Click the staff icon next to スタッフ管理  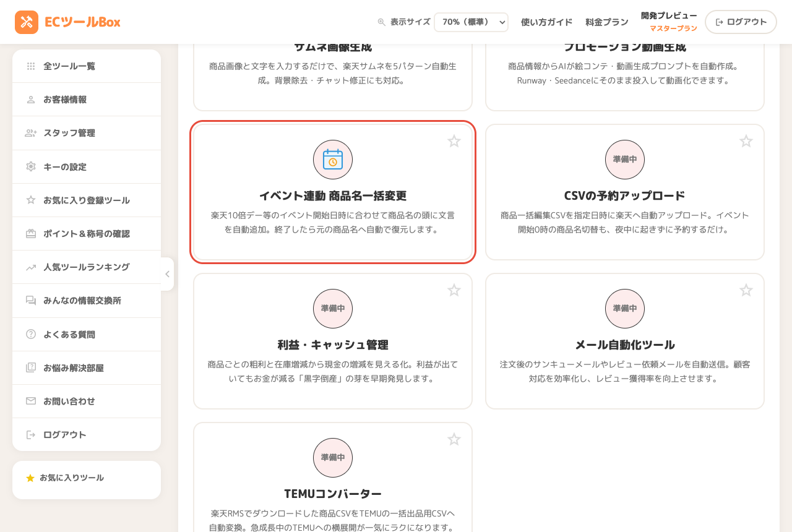(x=31, y=133)
